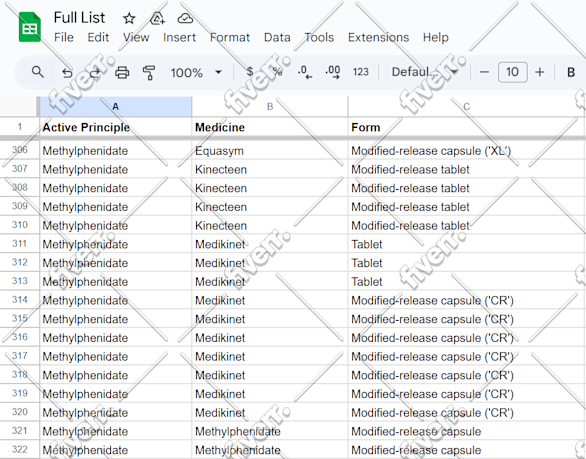Select Kinecteen cell in row 310
The height and width of the screenshot is (459, 586).
[x=270, y=225]
